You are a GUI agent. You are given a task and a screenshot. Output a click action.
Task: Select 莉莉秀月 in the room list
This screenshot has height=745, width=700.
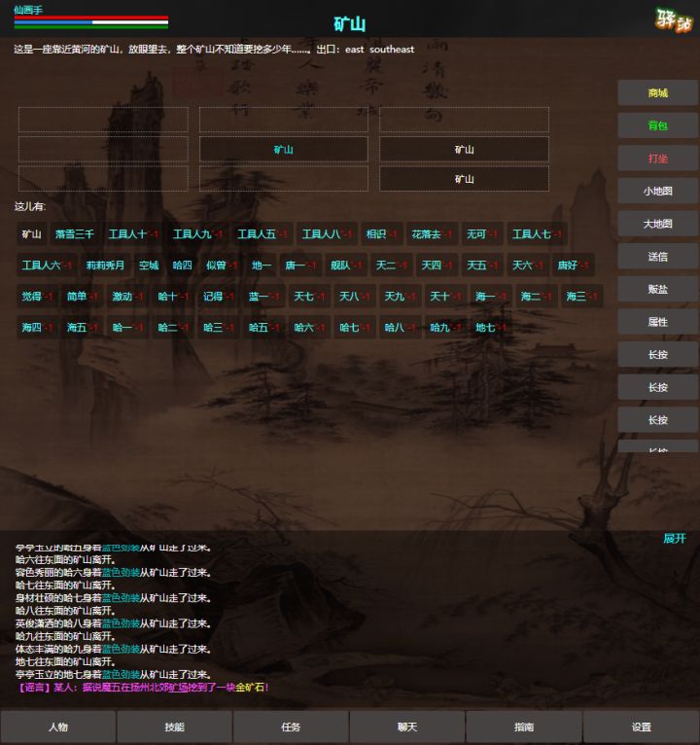click(105, 266)
